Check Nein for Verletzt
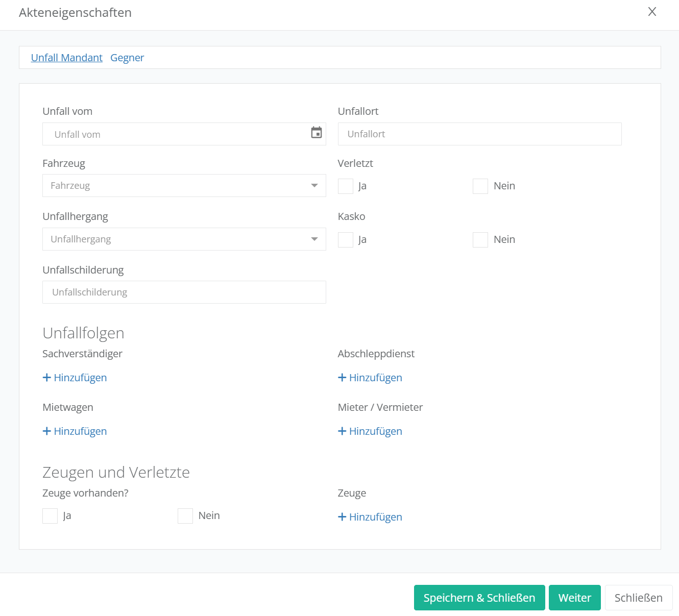This screenshot has width=679, height=616. 480,186
